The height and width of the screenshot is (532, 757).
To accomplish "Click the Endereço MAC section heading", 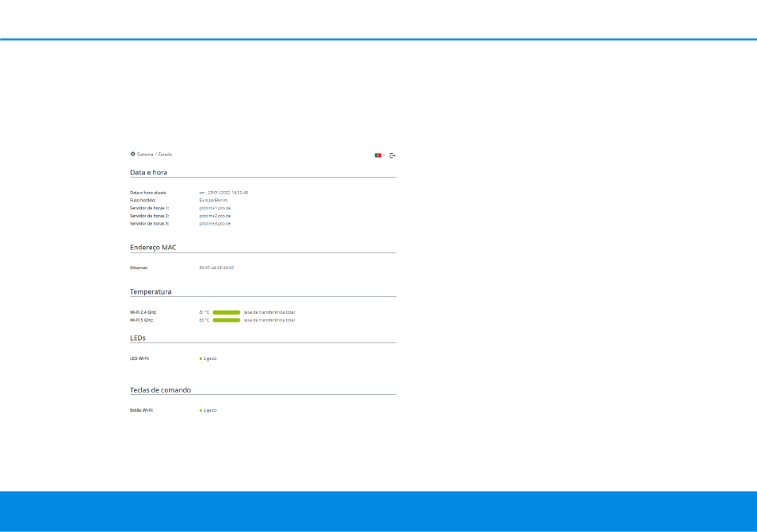I will (153, 248).
